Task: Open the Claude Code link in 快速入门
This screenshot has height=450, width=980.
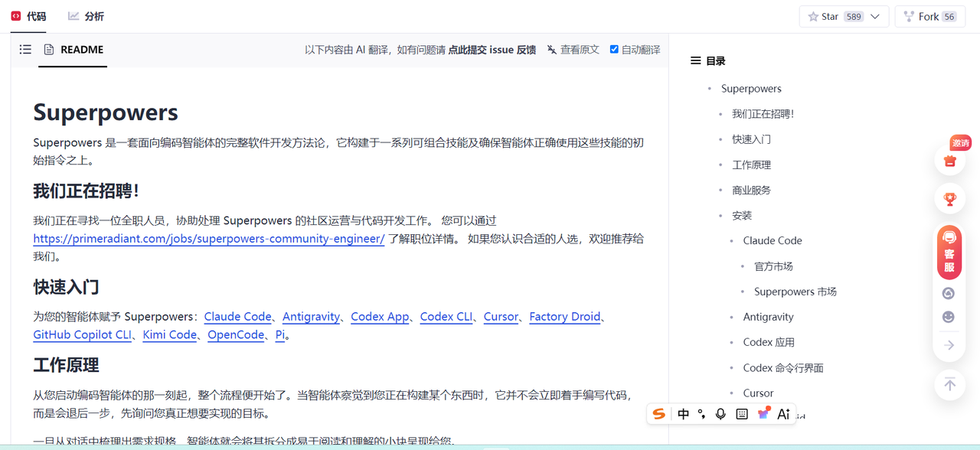Action: coord(237,316)
